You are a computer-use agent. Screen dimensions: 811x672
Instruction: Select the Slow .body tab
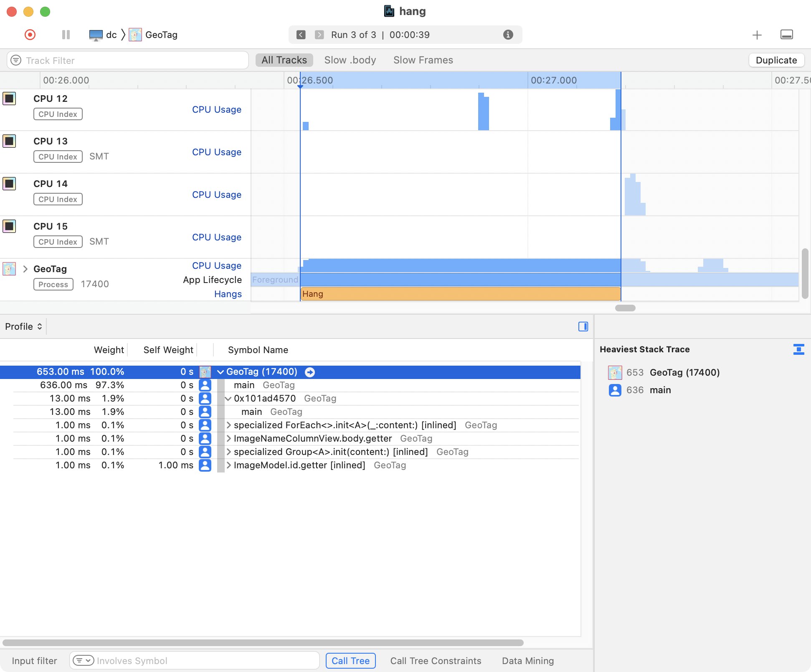350,60
